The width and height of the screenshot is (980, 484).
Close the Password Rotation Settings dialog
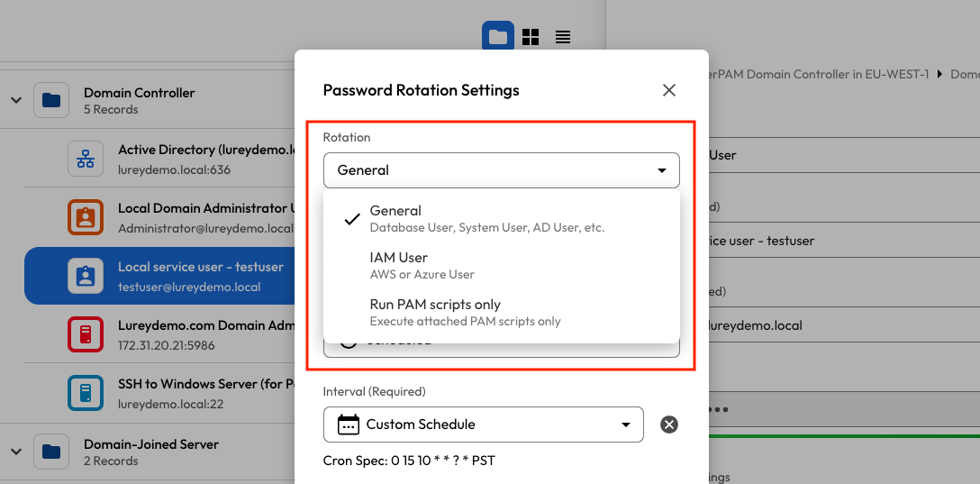coord(668,90)
